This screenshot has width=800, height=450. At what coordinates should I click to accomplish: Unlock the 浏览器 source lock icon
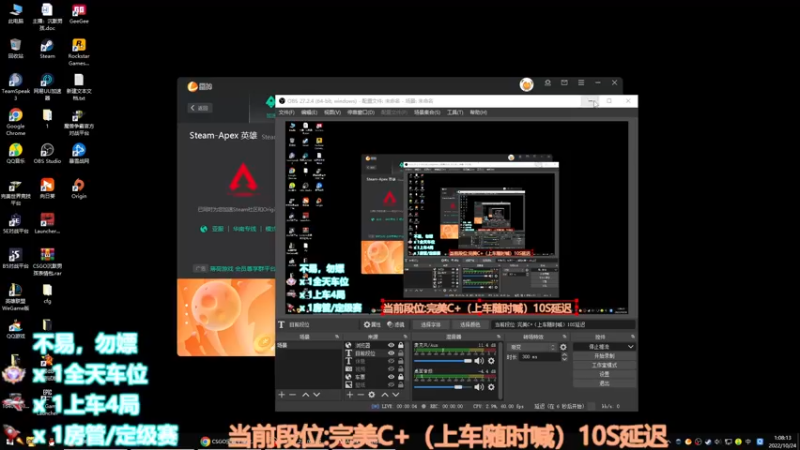[x=401, y=345]
